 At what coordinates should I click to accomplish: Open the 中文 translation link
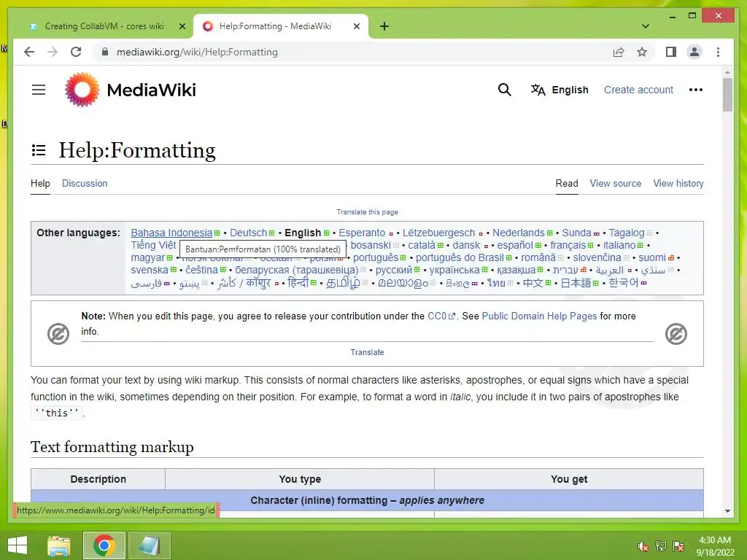pyautogui.click(x=533, y=283)
